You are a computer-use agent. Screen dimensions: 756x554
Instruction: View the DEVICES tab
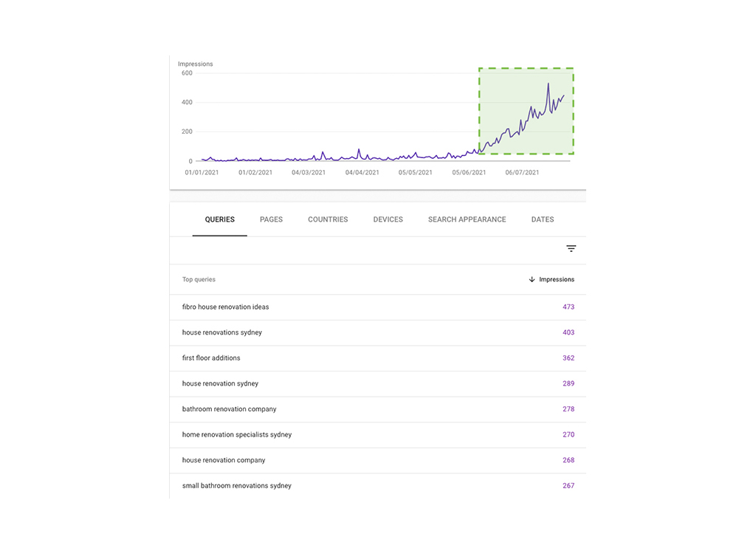tap(388, 219)
